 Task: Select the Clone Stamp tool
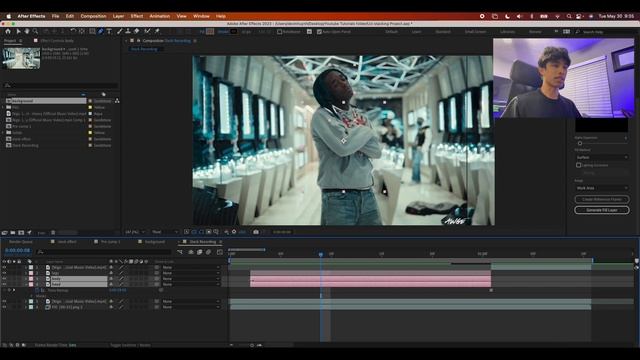[x=128, y=31]
